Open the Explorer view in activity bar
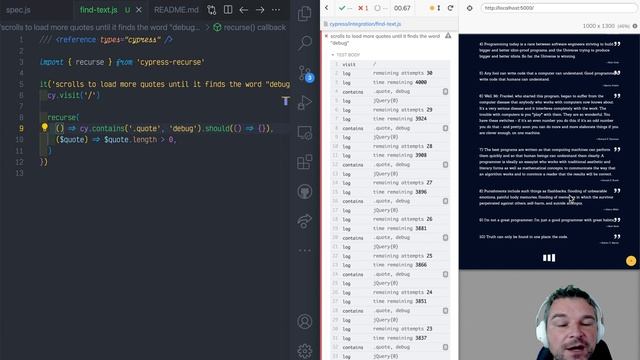The height and width of the screenshot is (360, 640). tap(304, 13)
